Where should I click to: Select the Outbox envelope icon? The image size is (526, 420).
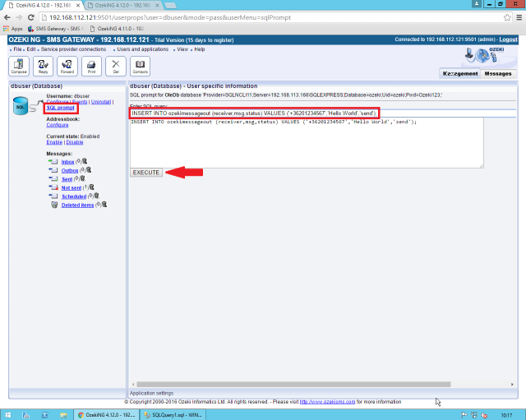53,170
